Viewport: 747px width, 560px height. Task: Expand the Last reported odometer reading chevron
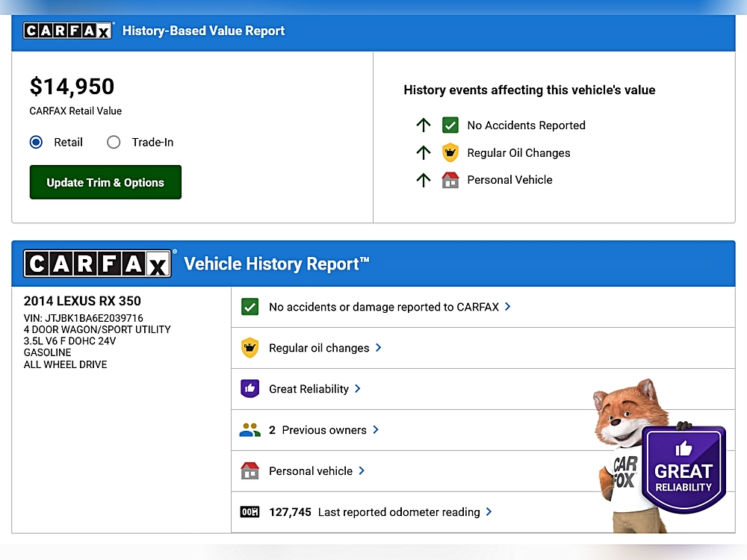click(489, 511)
